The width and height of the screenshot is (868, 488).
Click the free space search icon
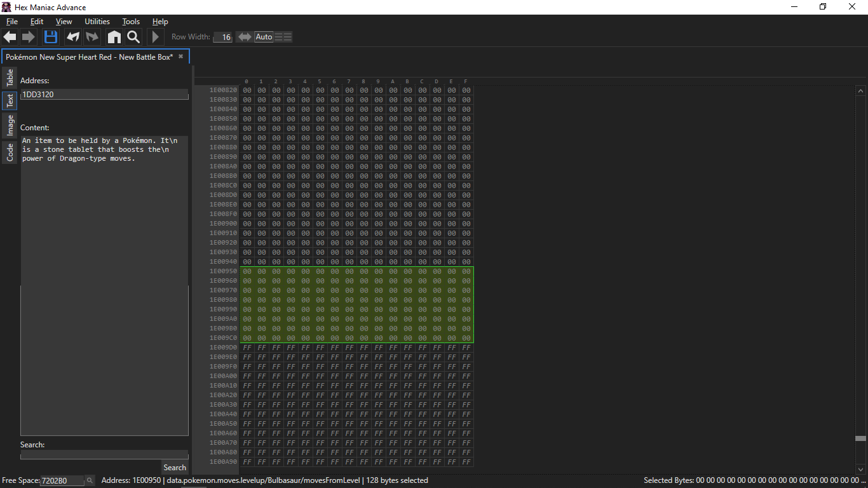tap(90, 480)
